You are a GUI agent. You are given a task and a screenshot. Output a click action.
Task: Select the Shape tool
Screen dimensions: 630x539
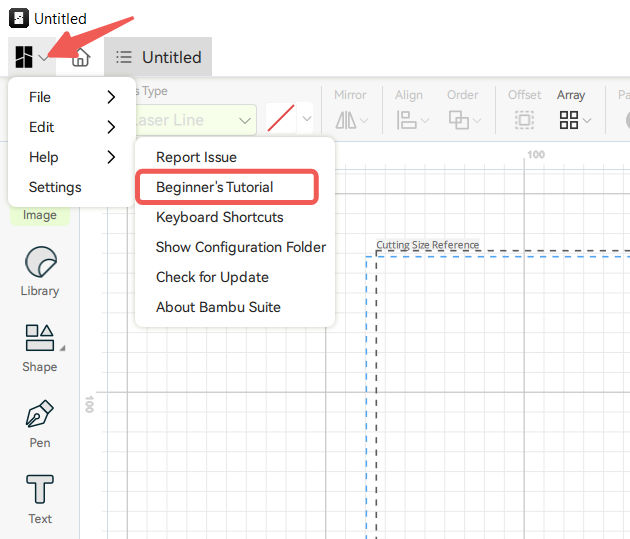pyautogui.click(x=40, y=348)
